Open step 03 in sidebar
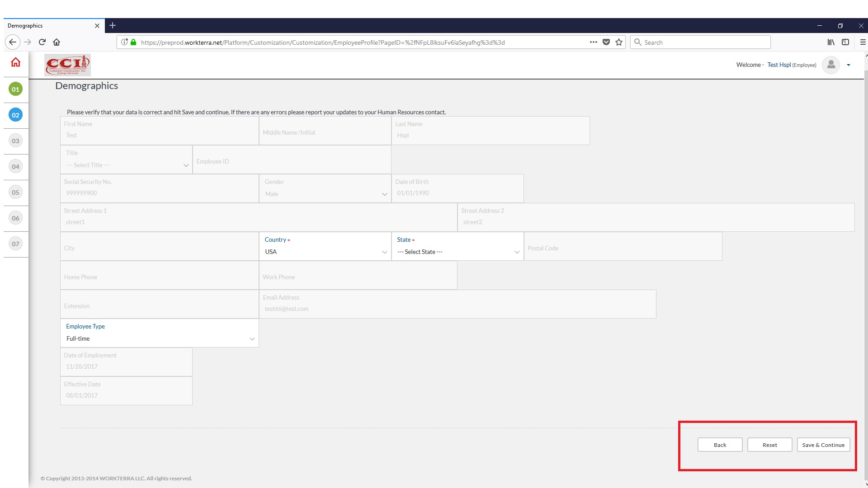Viewport: 868px width, 488px height. tap(16, 141)
